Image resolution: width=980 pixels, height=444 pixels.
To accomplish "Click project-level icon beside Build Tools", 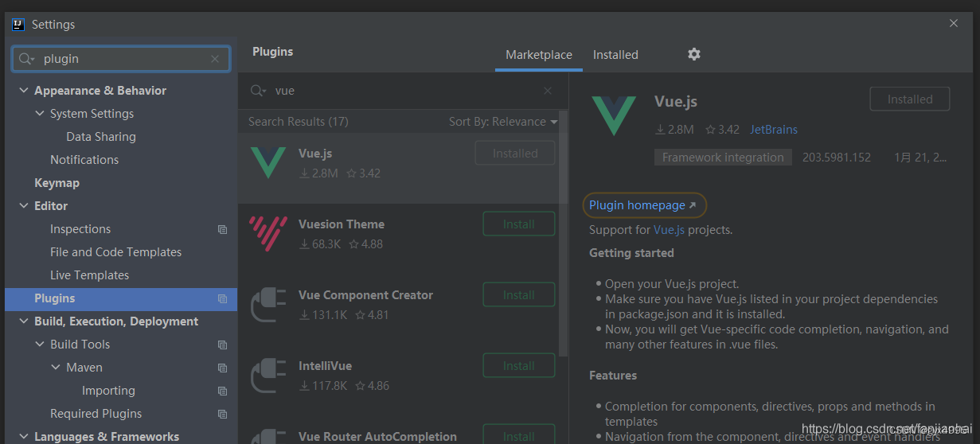I will pyautogui.click(x=222, y=345).
